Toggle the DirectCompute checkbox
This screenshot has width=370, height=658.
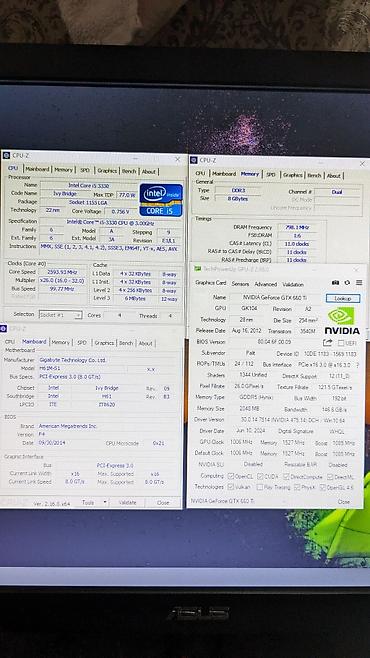(x=287, y=477)
